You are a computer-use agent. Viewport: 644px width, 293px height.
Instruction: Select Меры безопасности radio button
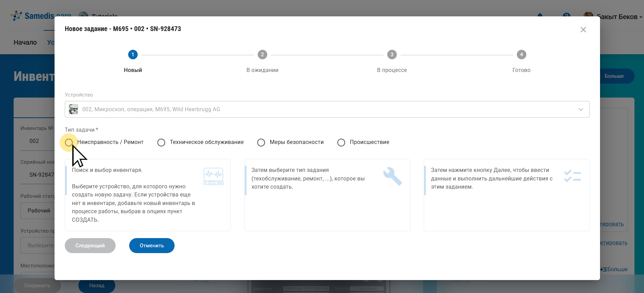[261, 142]
